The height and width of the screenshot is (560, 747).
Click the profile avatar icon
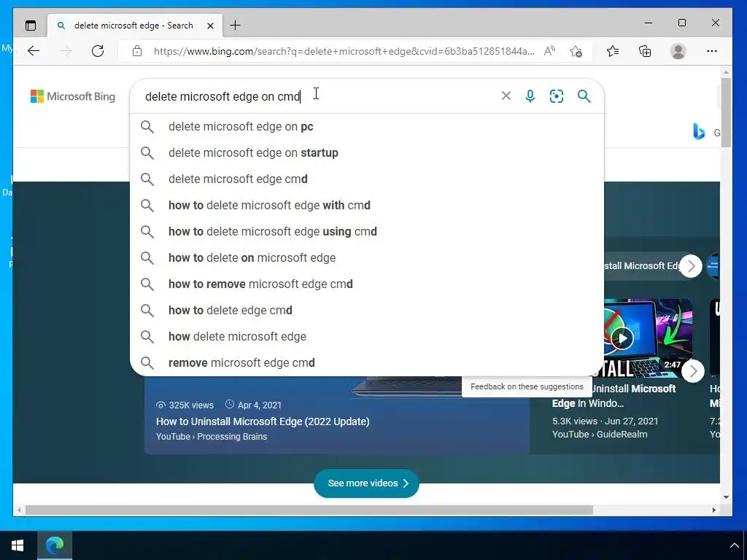pyautogui.click(x=678, y=51)
